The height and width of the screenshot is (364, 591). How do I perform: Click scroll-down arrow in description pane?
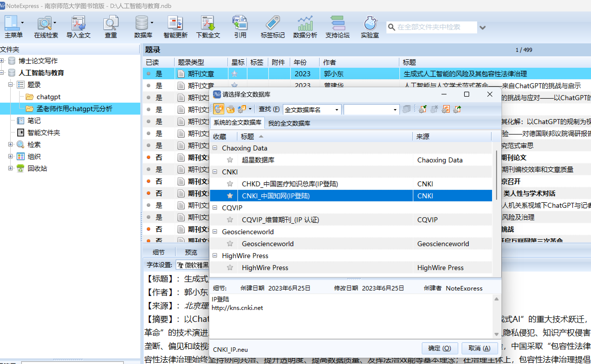tap(496, 334)
